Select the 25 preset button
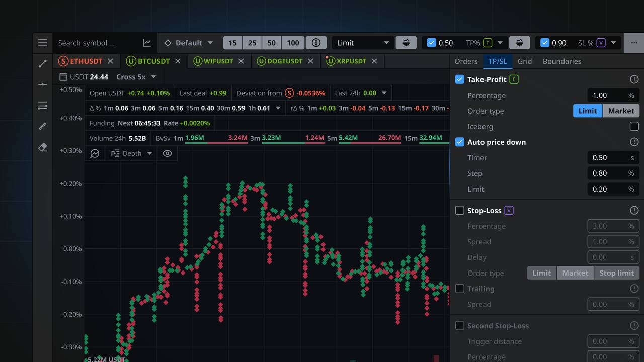644x362 pixels. tap(252, 43)
